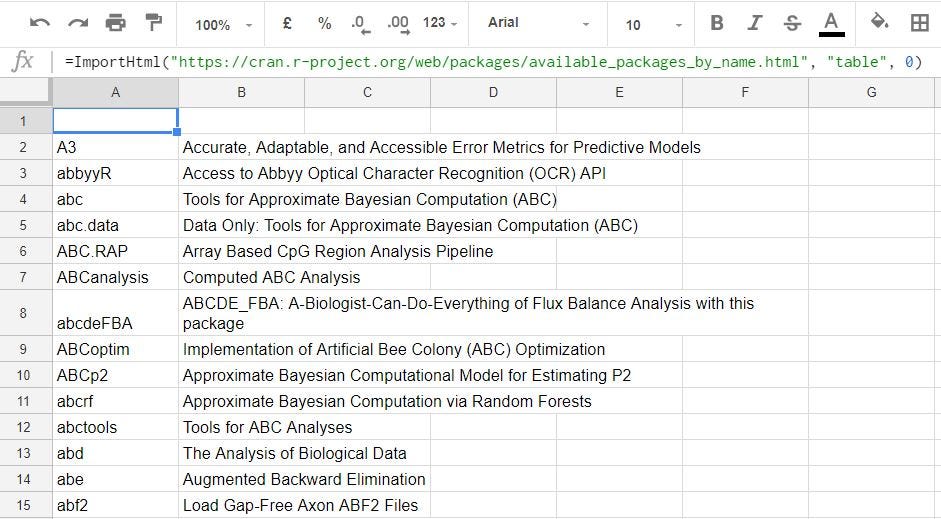Click cell containing A3

[x=115, y=147]
